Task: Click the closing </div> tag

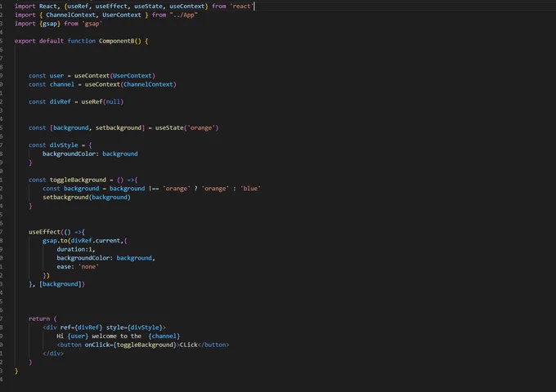Action: pos(53,354)
